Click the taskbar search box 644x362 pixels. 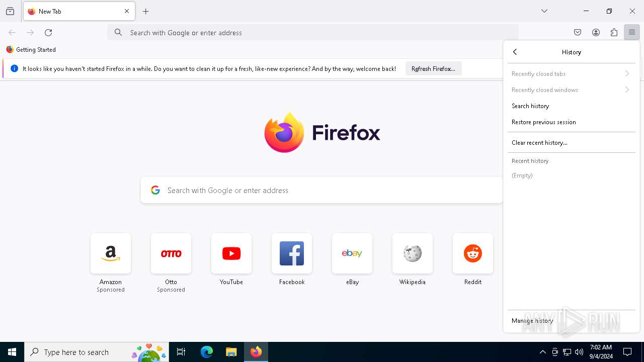(97, 352)
